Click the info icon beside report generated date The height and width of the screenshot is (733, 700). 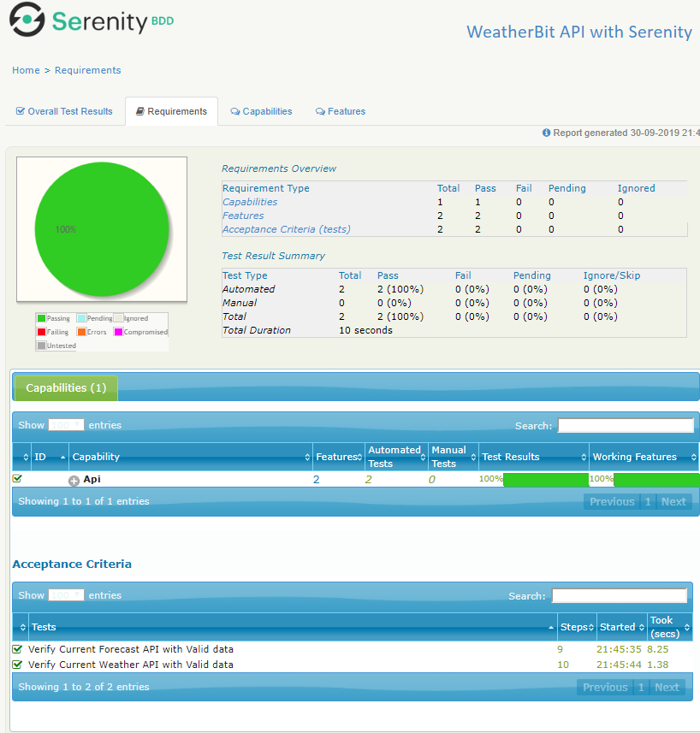coord(548,133)
